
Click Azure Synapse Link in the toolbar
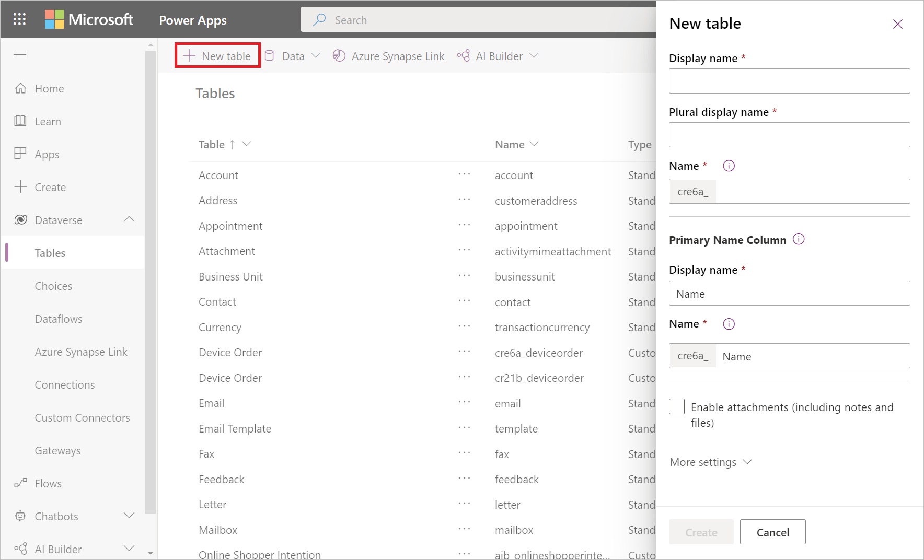tap(389, 55)
